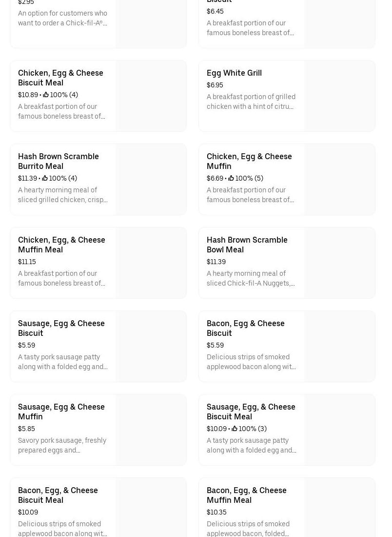This screenshot has width=392, height=537.
Task: Click thumbs-up icon on Chicken, Egg & Cheese Muffin
Action: pos(231,178)
